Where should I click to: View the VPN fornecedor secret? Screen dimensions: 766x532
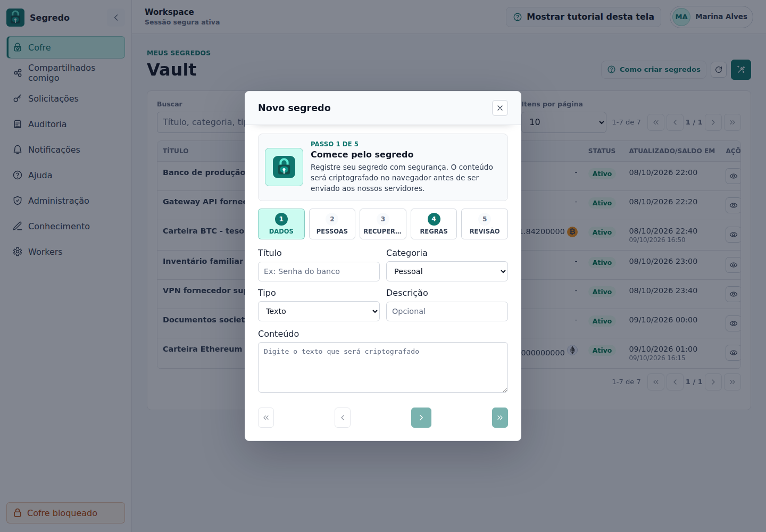734,294
